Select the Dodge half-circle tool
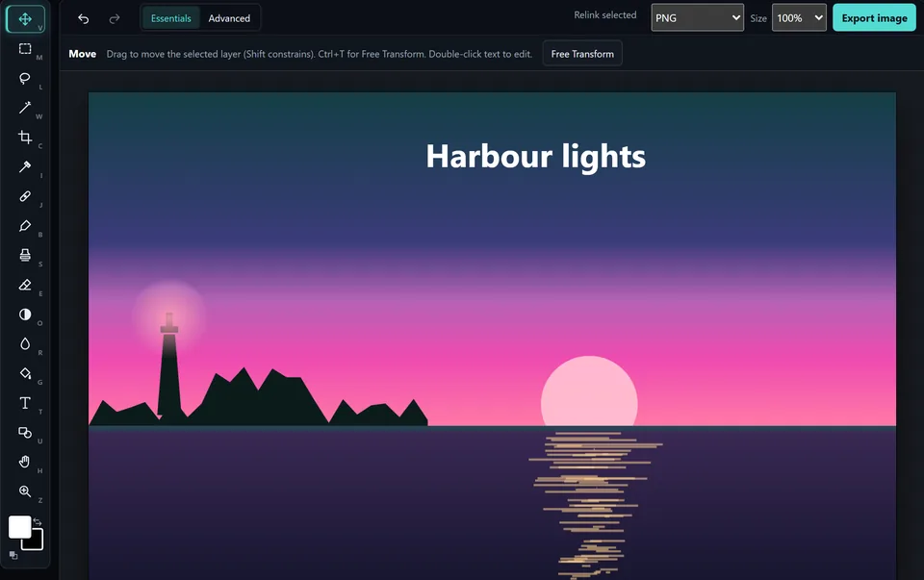This screenshot has width=924, height=580. click(25, 315)
